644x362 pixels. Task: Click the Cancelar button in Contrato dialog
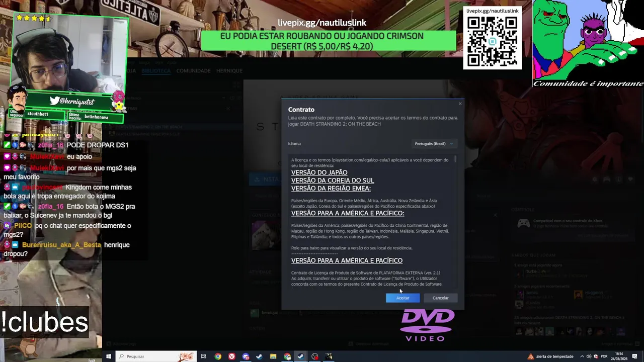point(440,298)
